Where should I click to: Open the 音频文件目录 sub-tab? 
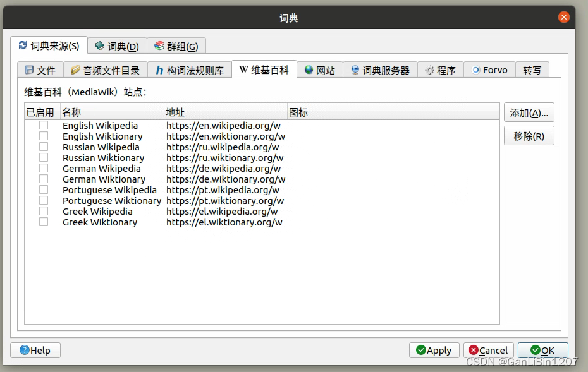pyautogui.click(x=106, y=70)
